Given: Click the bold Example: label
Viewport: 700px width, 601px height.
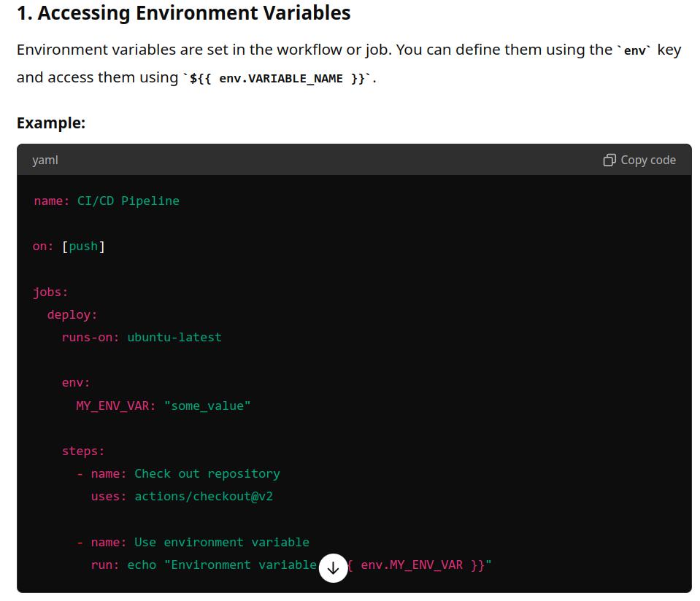Looking at the screenshot, I should point(51,123).
